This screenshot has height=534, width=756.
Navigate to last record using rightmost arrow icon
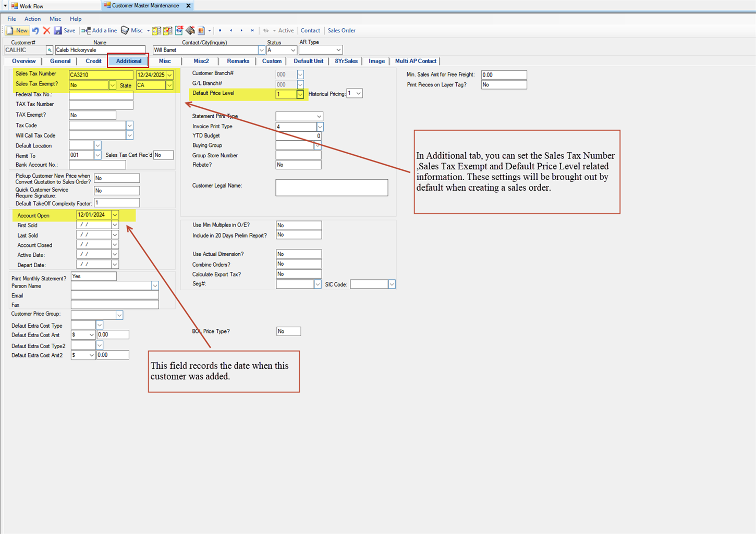252,30
